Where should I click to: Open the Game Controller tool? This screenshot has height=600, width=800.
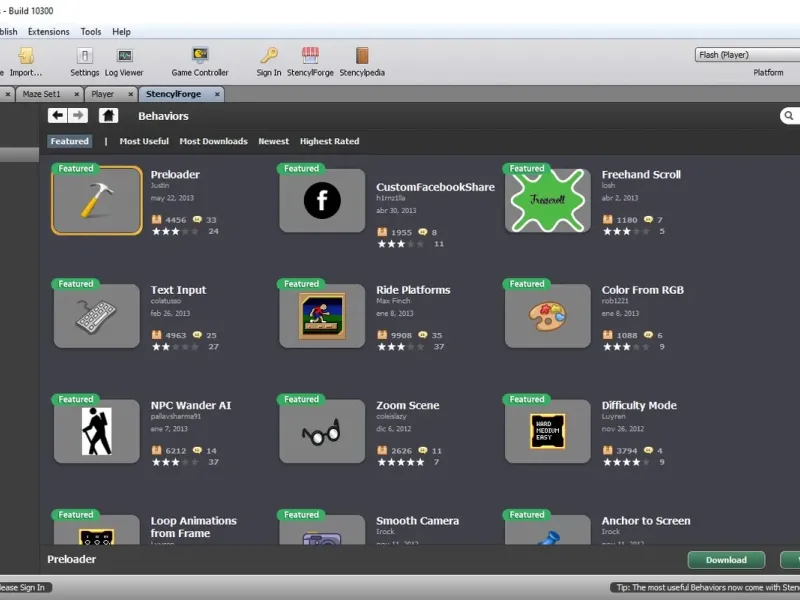pos(200,62)
